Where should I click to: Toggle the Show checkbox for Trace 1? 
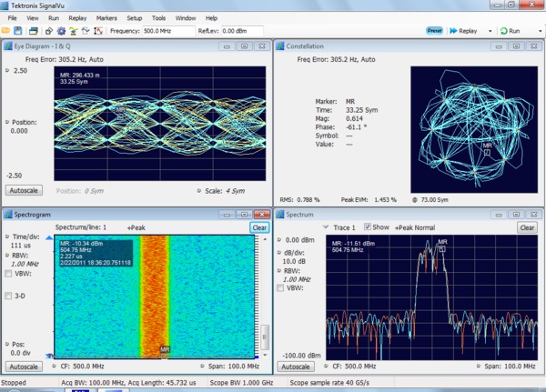[x=368, y=226]
